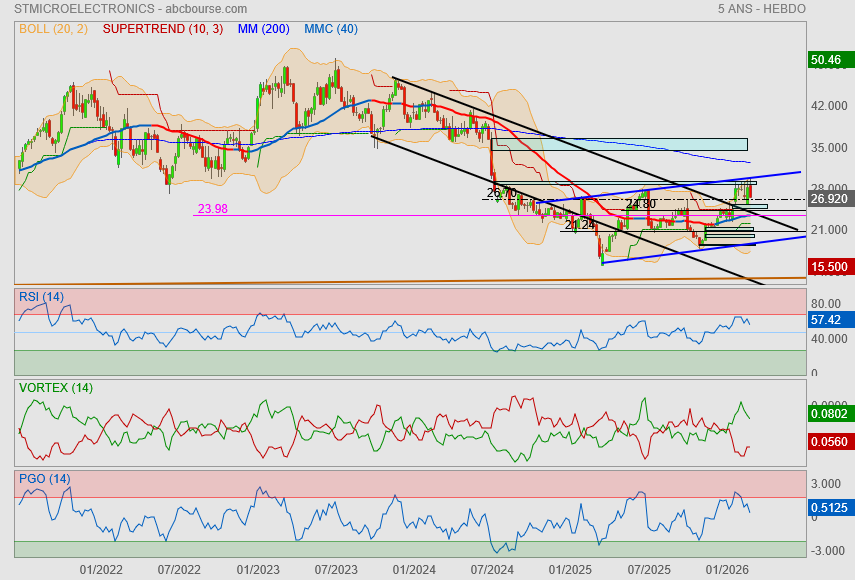Select the VORTEX (14) panel label
This screenshot has height=580, width=855.
[55, 387]
